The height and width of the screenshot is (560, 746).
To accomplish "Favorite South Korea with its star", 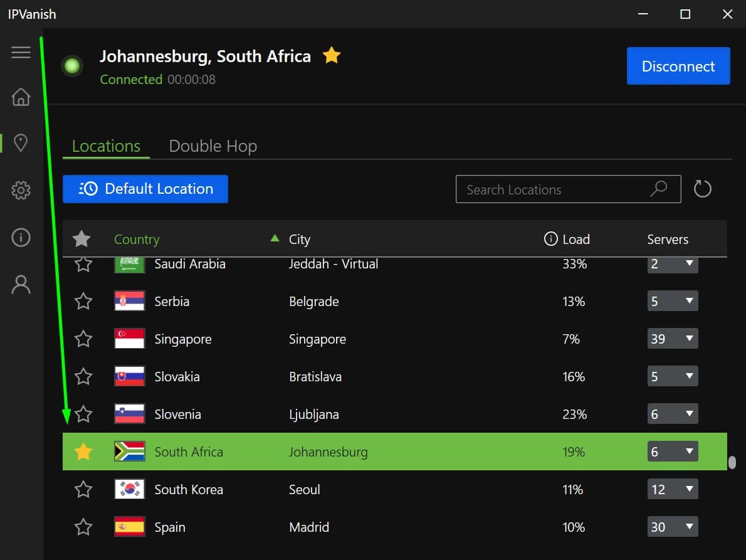I will click(83, 489).
